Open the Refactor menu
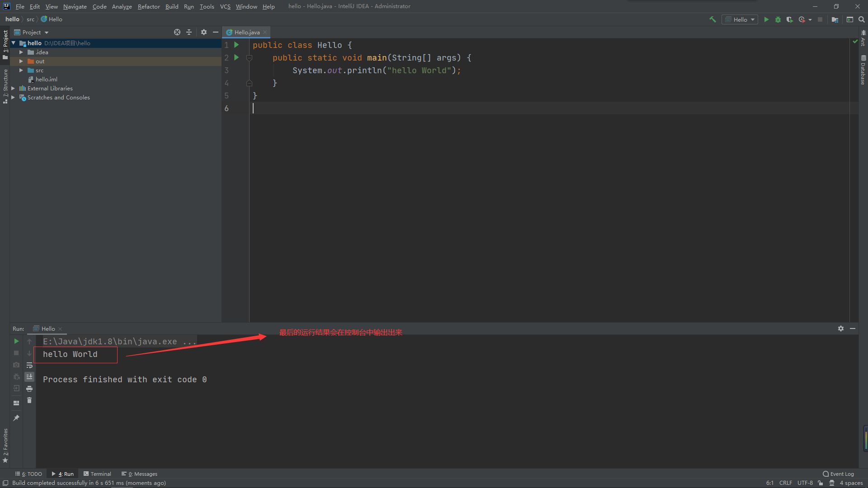 coord(149,6)
